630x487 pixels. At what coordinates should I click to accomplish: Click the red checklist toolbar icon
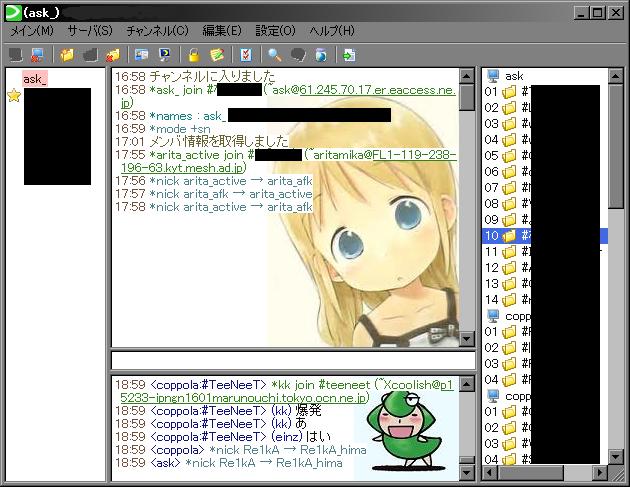click(246, 55)
